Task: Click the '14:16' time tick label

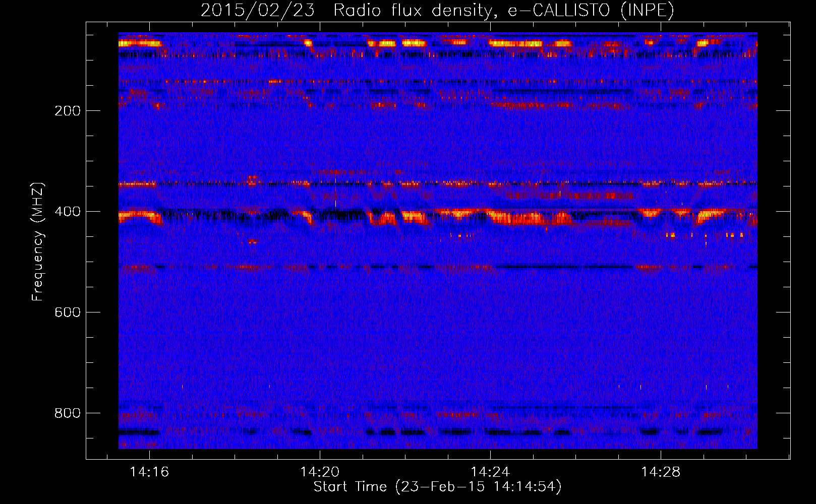Action: tap(149, 472)
